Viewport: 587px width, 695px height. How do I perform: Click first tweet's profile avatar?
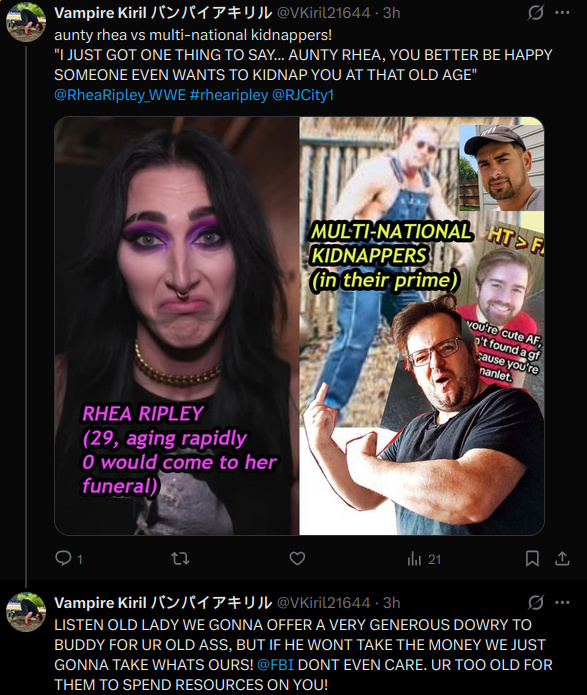point(26,22)
